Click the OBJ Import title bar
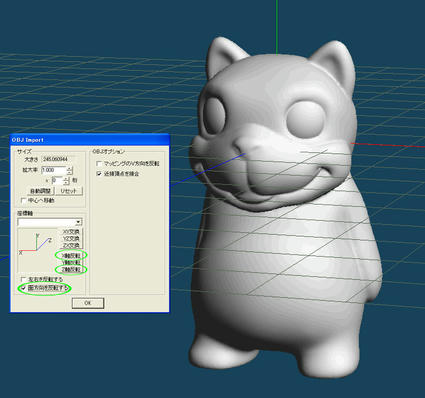The image size is (425, 398). pos(90,140)
